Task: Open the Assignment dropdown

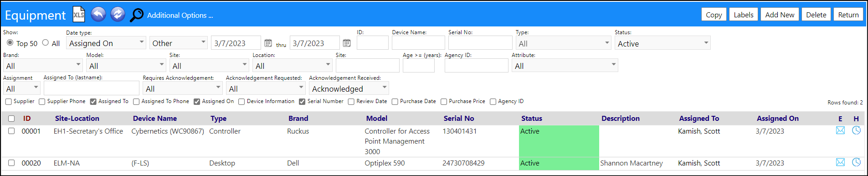Action: pos(22,88)
